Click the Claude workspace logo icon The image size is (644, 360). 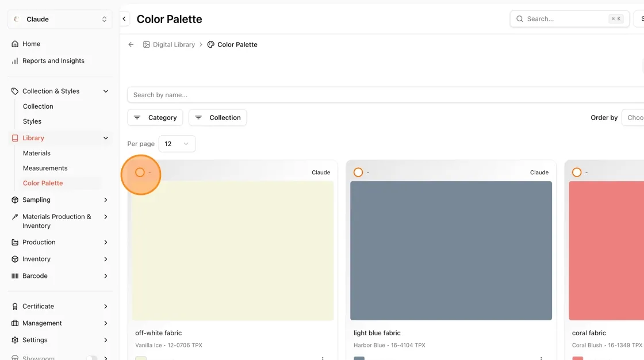point(17,20)
